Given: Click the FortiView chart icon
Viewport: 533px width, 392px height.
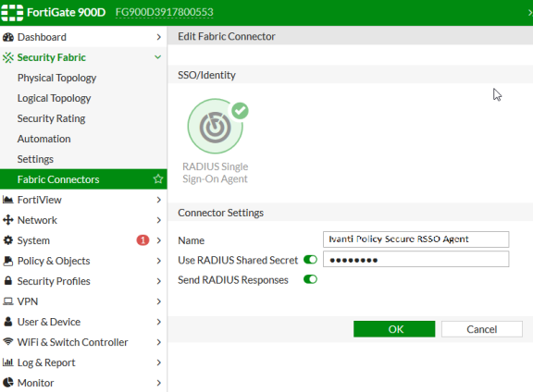Looking at the screenshot, I should point(7,200).
